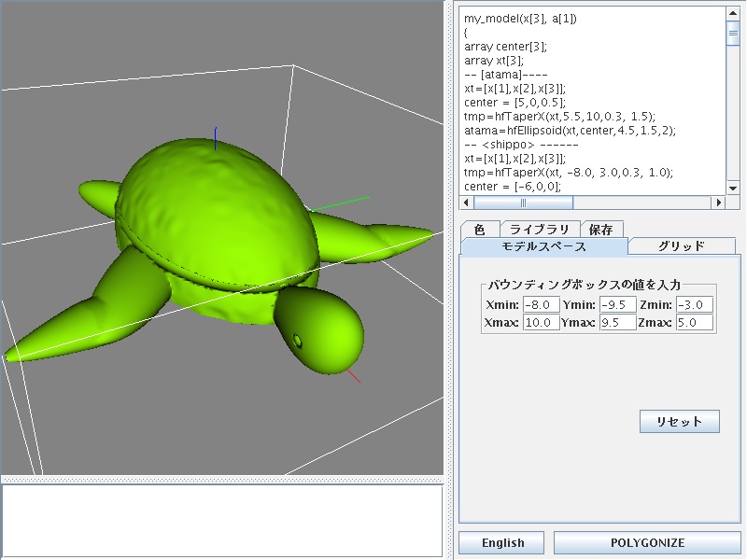Image resolution: width=747 pixels, height=560 pixels.
Task: Open the 色 tab
Action: (x=479, y=230)
